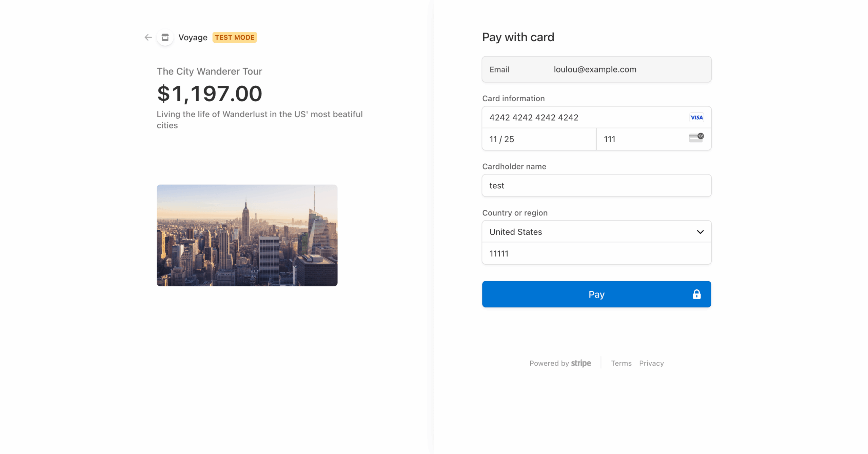Click the Visa card brand icon
This screenshot has height=454, width=868.
[696, 117]
